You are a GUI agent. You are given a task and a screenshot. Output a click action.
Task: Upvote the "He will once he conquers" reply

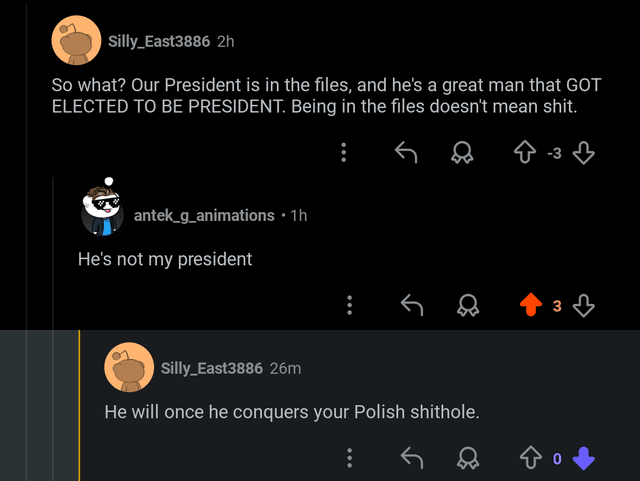pyautogui.click(x=528, y=458)
